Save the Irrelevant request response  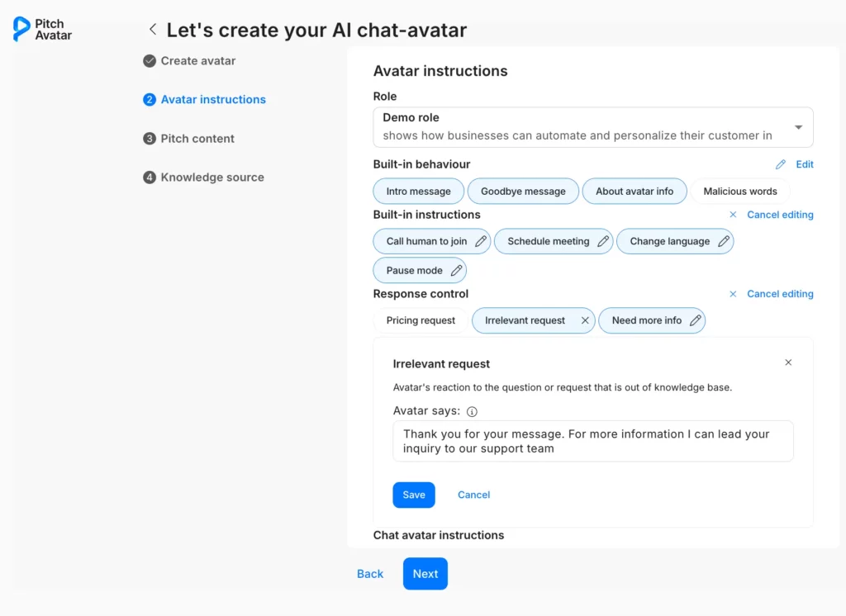(x=413, y=495)
